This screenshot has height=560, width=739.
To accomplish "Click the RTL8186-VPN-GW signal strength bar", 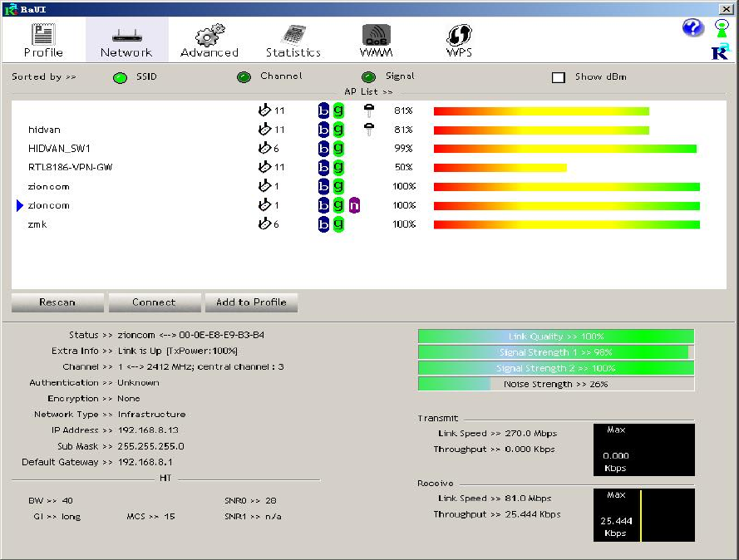I will point(500,168).
